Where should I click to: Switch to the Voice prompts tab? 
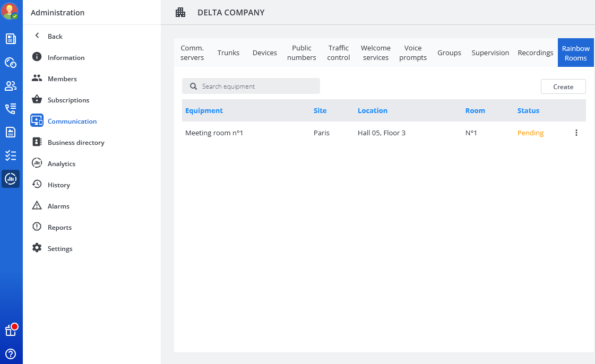click(x=413, y=53)
